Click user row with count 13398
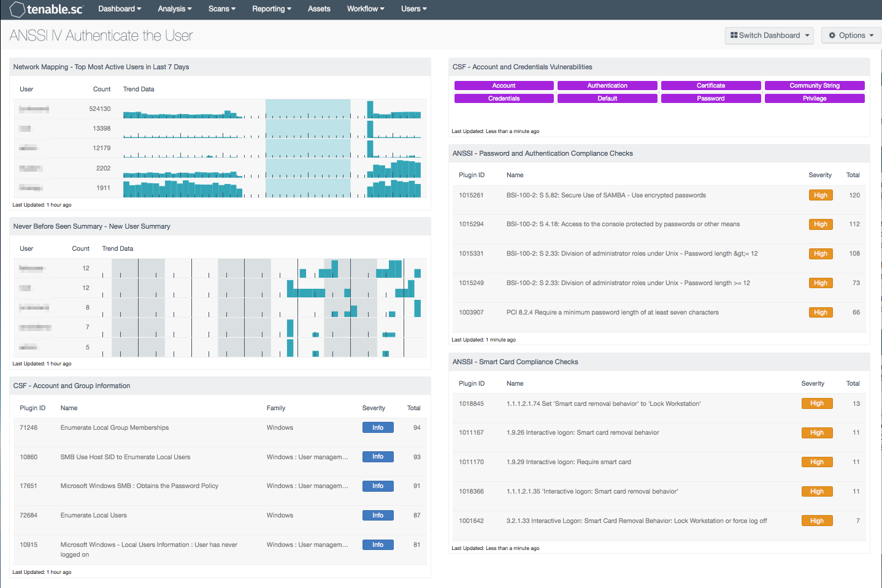The width and height of the screenshot is (882, 588). pyautogui.click(x=220, y=129)
